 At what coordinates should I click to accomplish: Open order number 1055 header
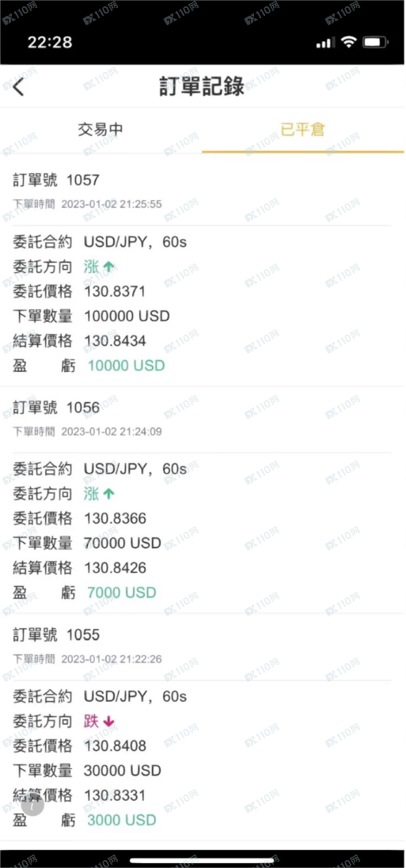56,635
